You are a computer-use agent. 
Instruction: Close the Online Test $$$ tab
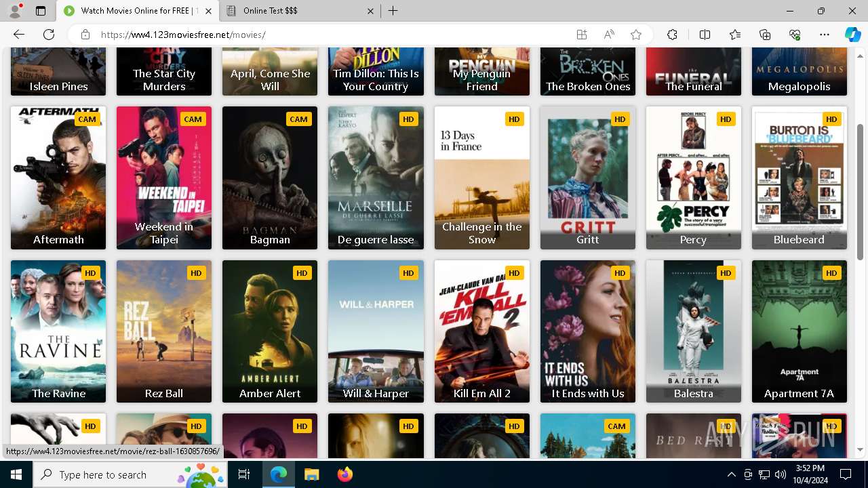coord(371,11)
